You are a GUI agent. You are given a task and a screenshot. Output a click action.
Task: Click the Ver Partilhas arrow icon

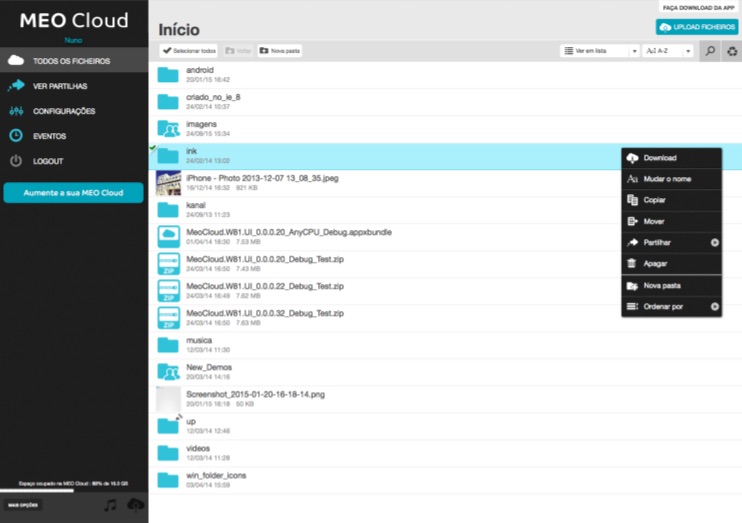pyautogui.click(x=16, y=86)
